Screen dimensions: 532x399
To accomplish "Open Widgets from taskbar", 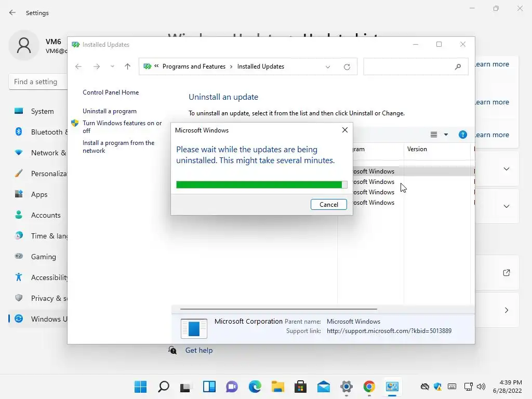I will [209, 387].
